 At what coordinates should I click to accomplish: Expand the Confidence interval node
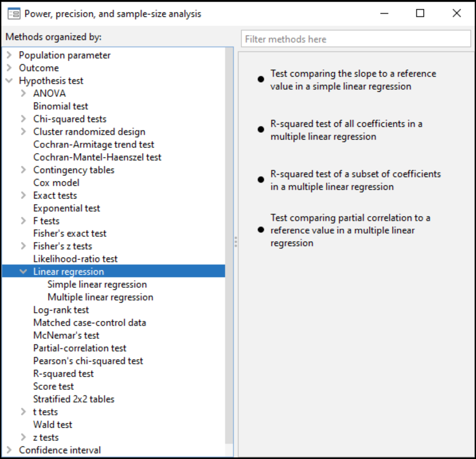point(9,450)
